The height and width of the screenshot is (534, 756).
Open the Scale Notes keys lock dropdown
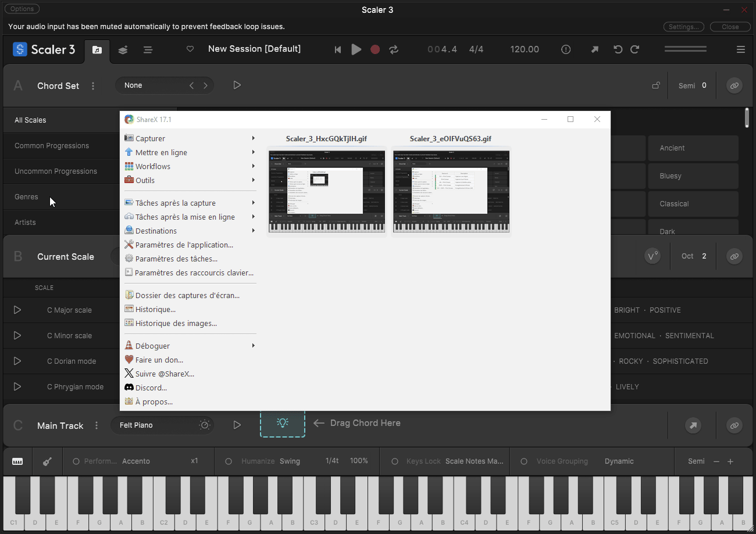475,461
